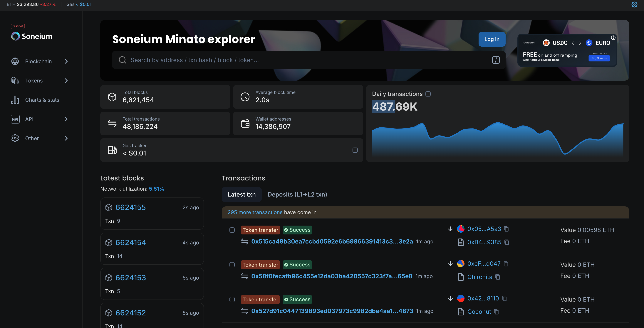644x328 pixels.
Task: Switch to Deposits (L1→L2 txn) tab
Action: coord(297,194)
